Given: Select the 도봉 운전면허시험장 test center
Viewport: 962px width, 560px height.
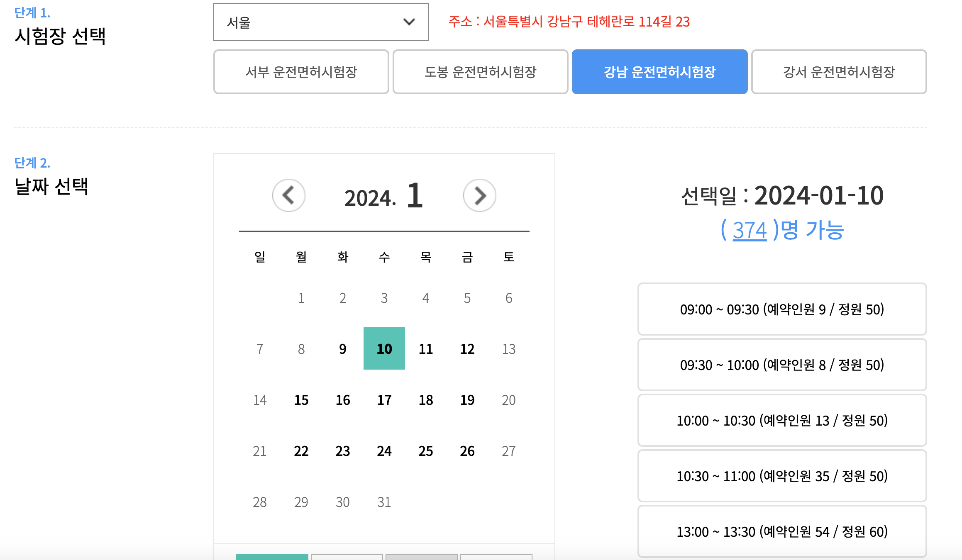Looking at the screenshot, I should 480,71.
